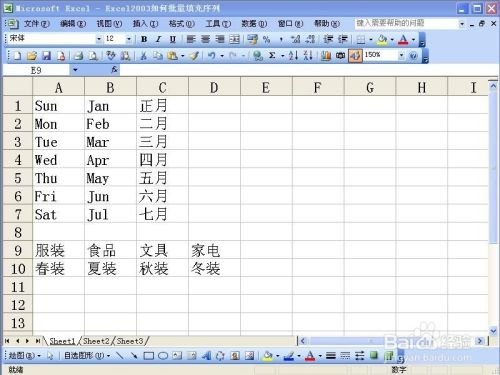Open the 自选图形 AutoShapes dropdown

(x=87, y=356)
